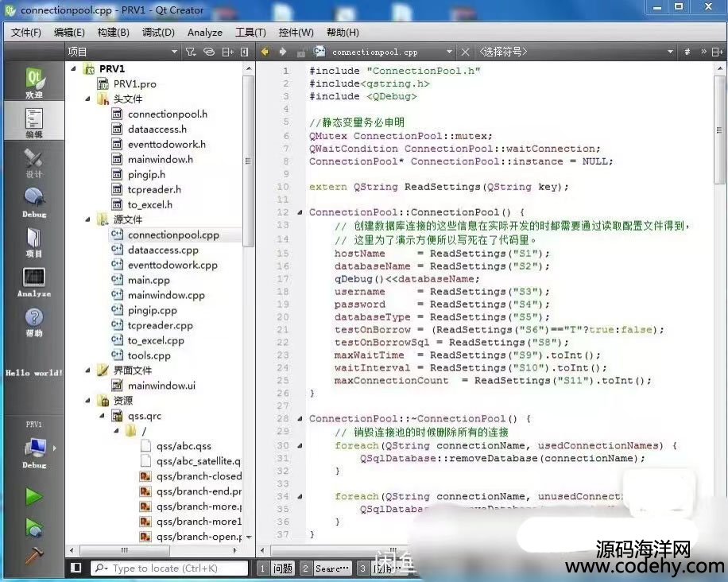This screenshot has height=582, width=728.
Task: Build project with hammer icon
Action: point(34,556)
